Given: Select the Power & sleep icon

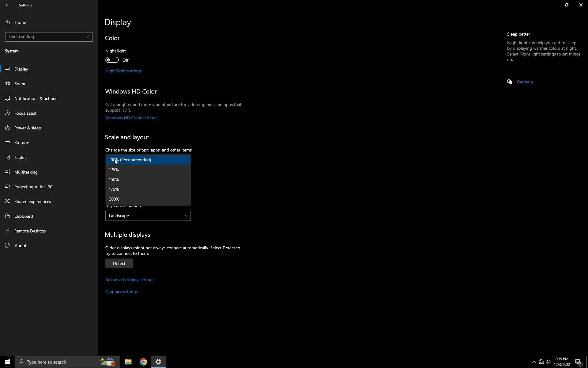Looking at the screenshot, I should [x=7, y=128].
